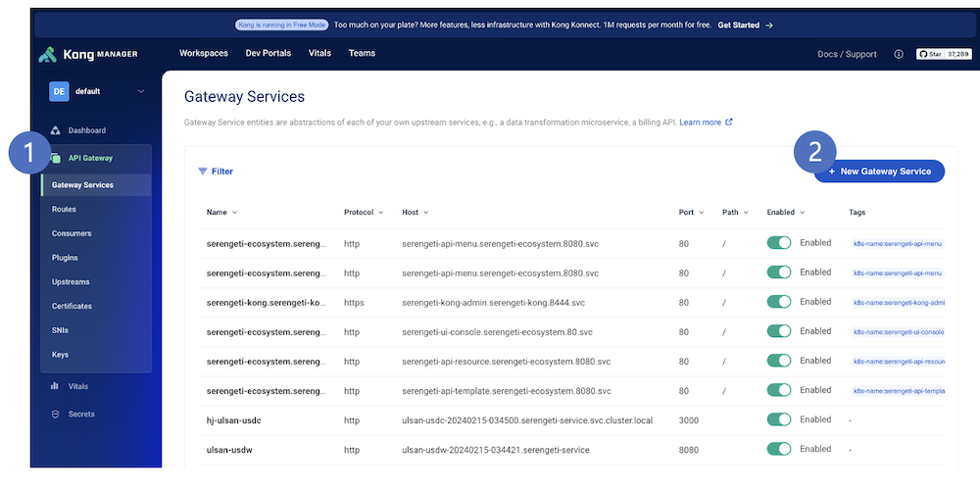Screen dimensions: 980x491
Task: Disable the serengeti-kong https service toggle
Action: click(779, 302)
